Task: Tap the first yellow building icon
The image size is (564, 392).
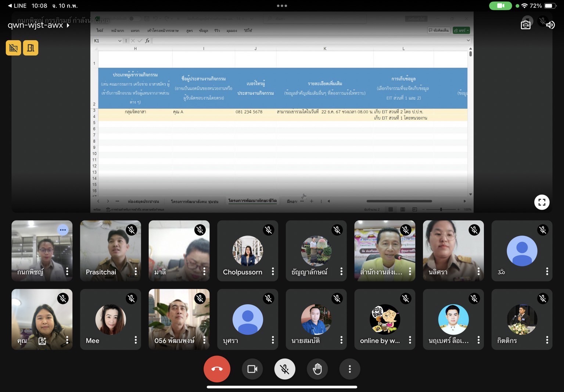Action: [13, 48]
